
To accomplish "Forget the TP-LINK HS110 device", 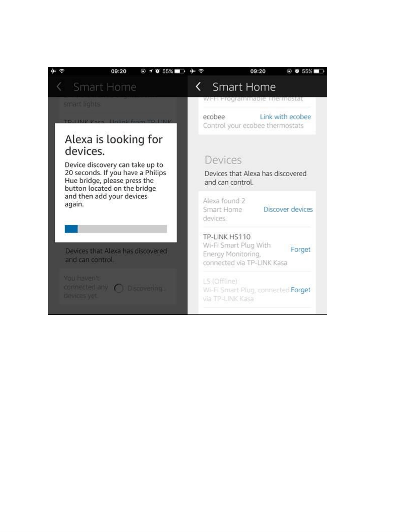I will pyautogui.click(x=300, y=249).
